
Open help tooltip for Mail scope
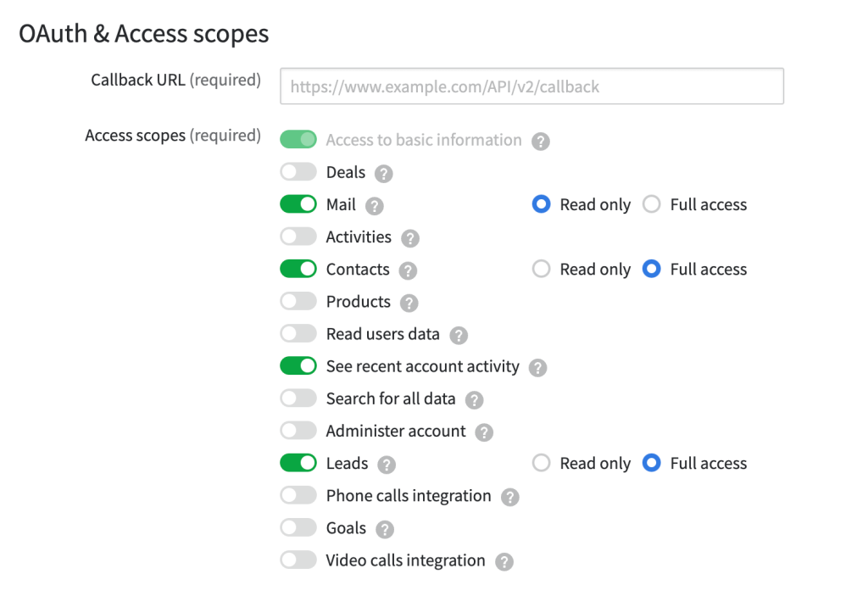tap(375, 206)
